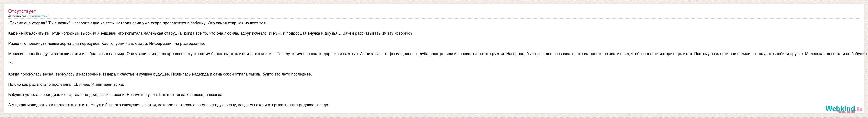This screenshot has height=118, width=868.
Task: Click the line "Разве что подкинуть новые зерна"
Action: [107, 43]
